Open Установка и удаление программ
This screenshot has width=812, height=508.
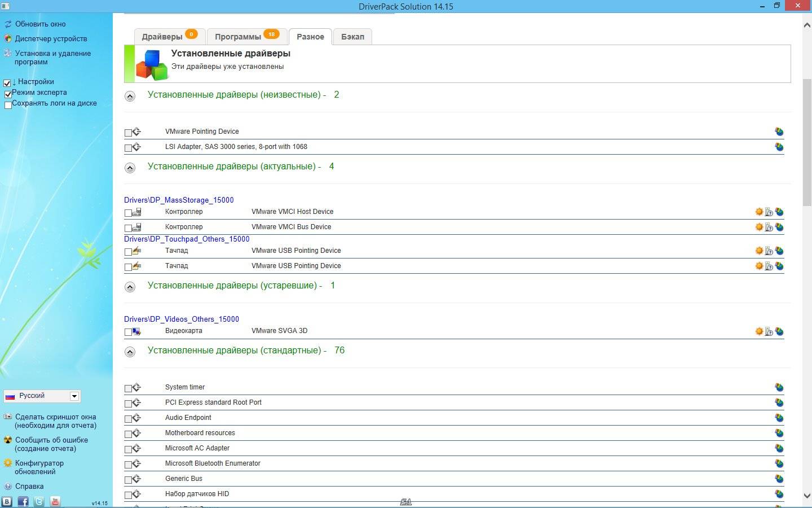pyautogui.click(x=52, y=58)
